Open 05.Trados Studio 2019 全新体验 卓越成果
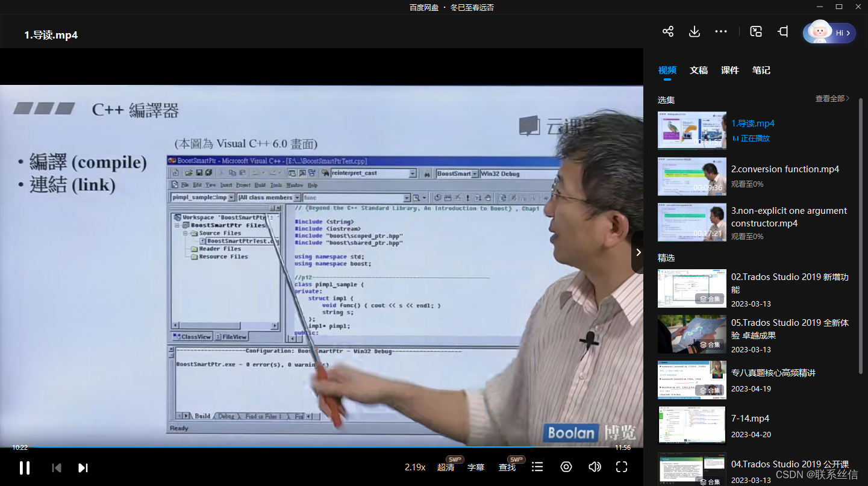Viewport: 868px width, 486px height. [790, 329]
